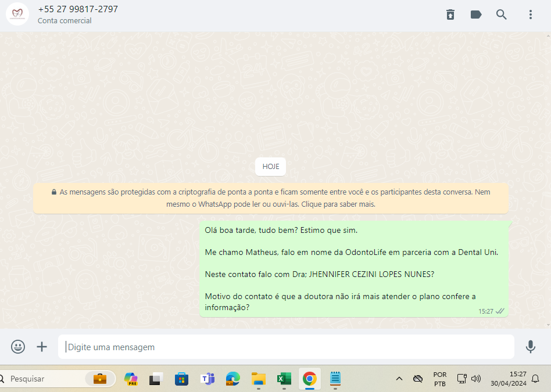This screenshot has width=551, height=392.
Task: Open the end-to-end encryption notice
Action: 271,198
